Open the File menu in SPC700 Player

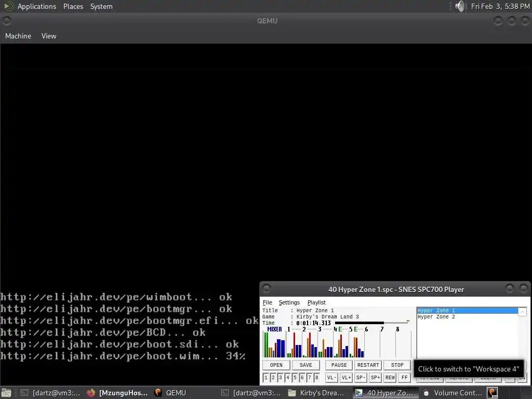tap(268, 302)
